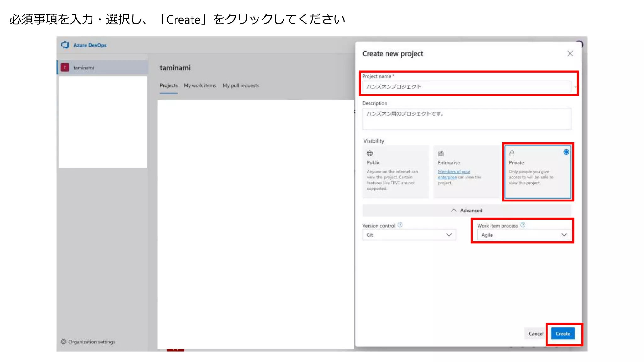Select the Private visibility radio button

point(566,152)
